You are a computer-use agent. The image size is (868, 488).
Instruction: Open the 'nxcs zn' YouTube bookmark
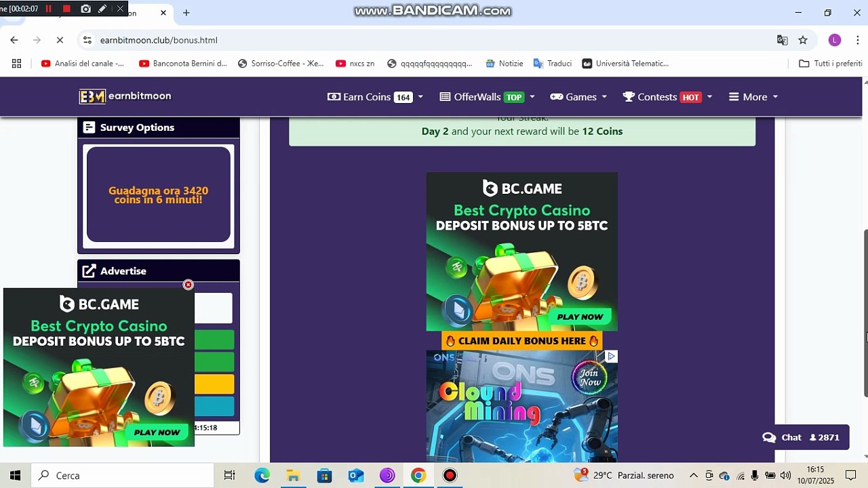(x=355, y=63)
